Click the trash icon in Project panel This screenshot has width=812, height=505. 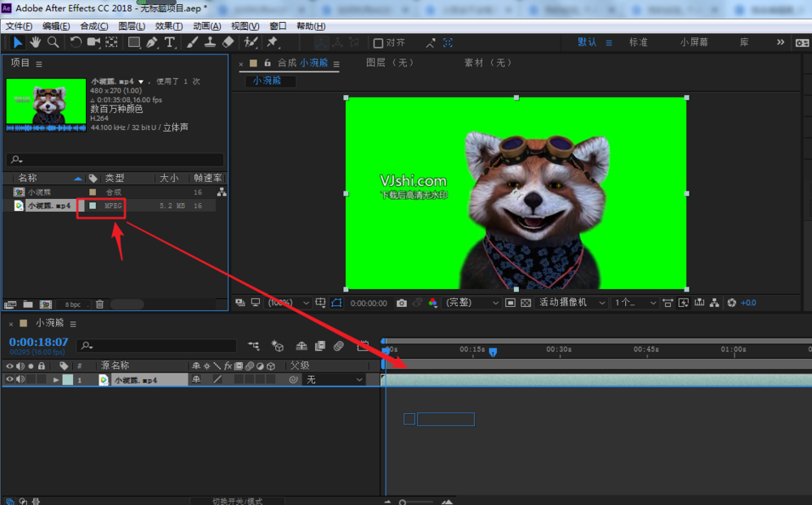point(99,304)
